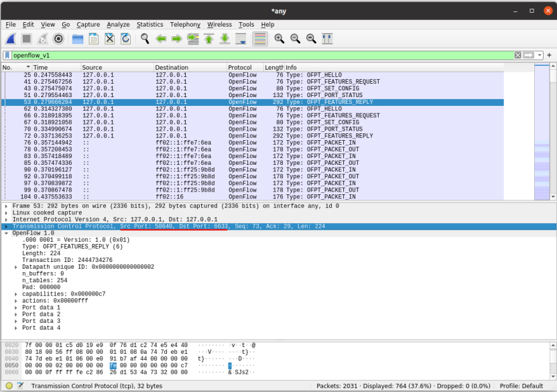Click the zoom in icon
This screenshot has width=557, height=392.
[x=279, y=39]
